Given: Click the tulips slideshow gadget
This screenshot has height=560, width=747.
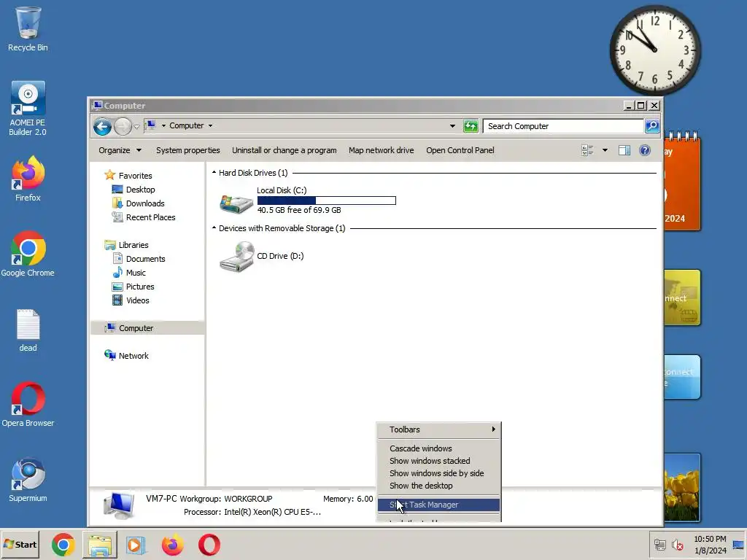Looking at the screenshot, I should point(682,488).
